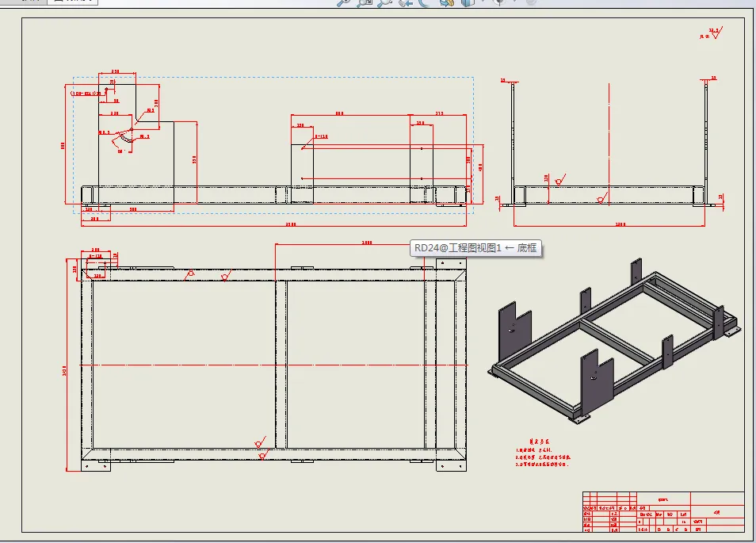Screen dimensions: 756x543
Task: Click the surface finish symbol on side view frame
Action: pos(559,181)
